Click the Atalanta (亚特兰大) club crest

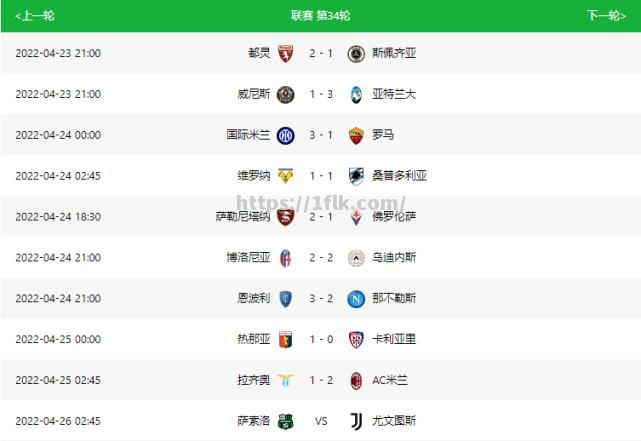pos(356,94)
